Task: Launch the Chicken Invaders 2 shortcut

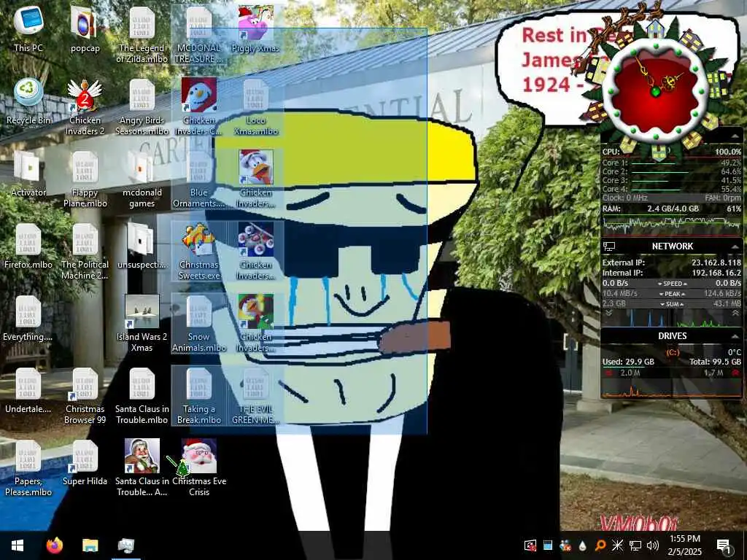Action: point(85,106)
